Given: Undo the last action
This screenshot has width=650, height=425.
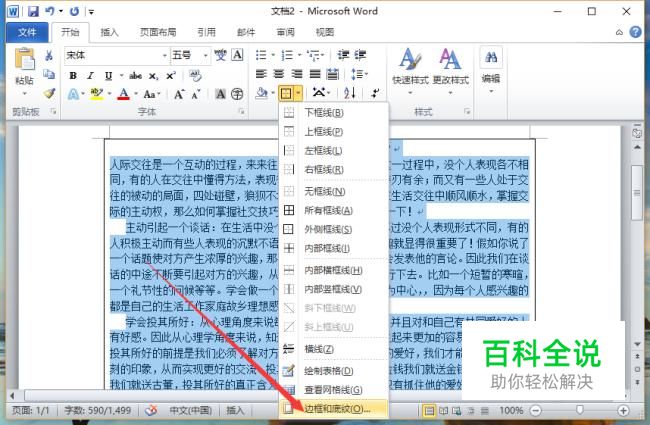Looking at the screenshot, I should [50, 11].
